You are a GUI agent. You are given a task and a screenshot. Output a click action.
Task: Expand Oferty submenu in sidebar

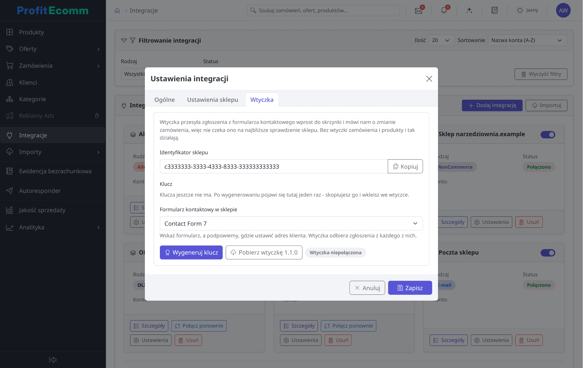(x=98, y=49)
